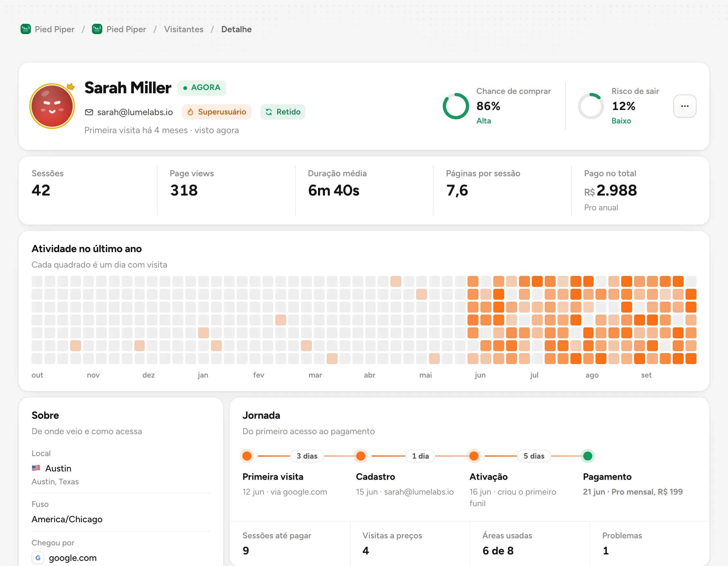Image resolution: width=728 pixels, height=566 pixels.
Task: Click the Sessões até pagar value 9
Action: point(246,551)
